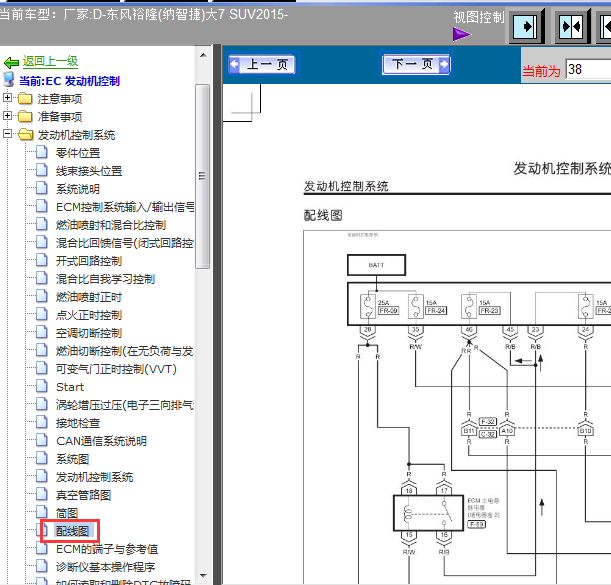This screenshot has width=611, height=585.
Task: Open 混合比自我学习控制 document
Action: click(105, 279)
